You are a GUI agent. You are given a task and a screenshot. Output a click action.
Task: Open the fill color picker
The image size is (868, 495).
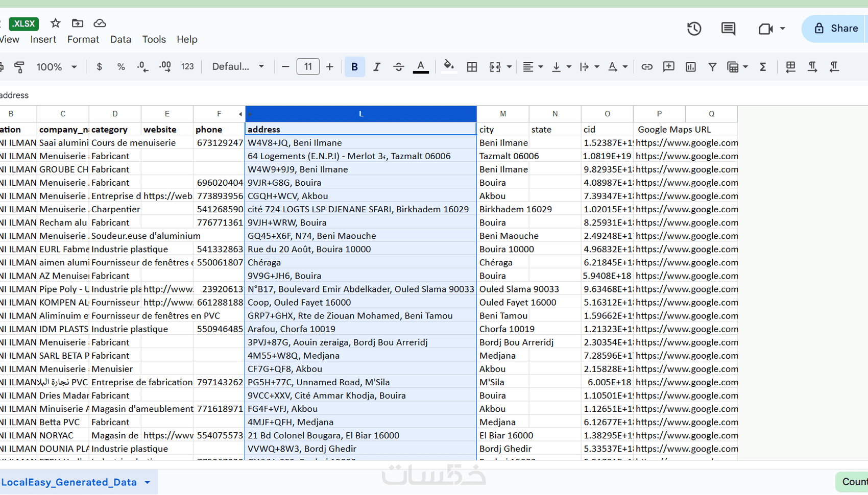[448, 66]
